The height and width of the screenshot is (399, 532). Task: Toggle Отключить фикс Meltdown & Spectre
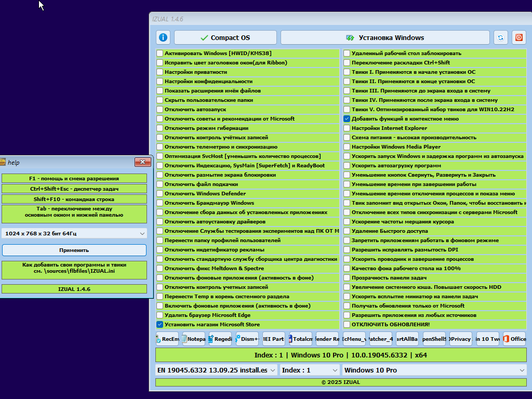tap(160, 269)
